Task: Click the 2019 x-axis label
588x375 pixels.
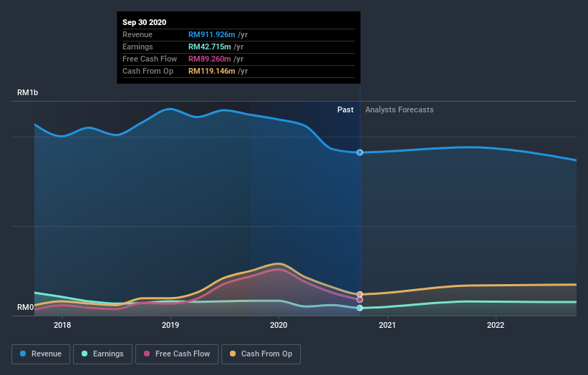Action: [170, 325]
